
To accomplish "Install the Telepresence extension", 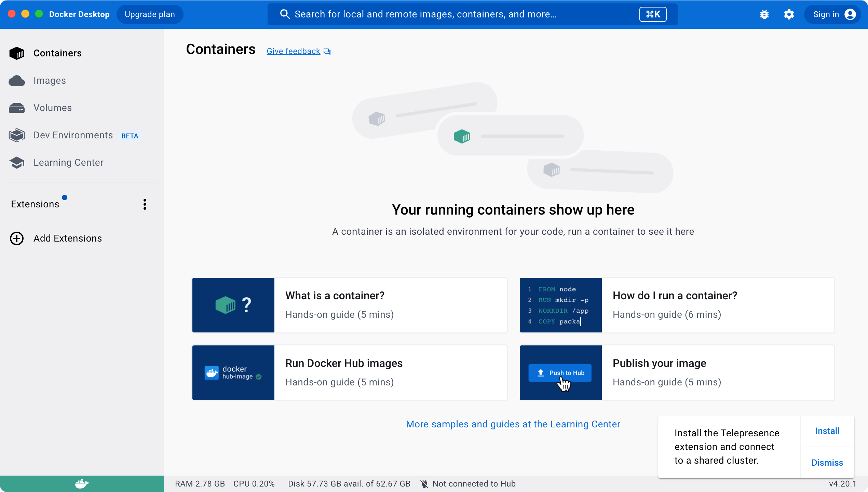I will (x=827, y=431).
